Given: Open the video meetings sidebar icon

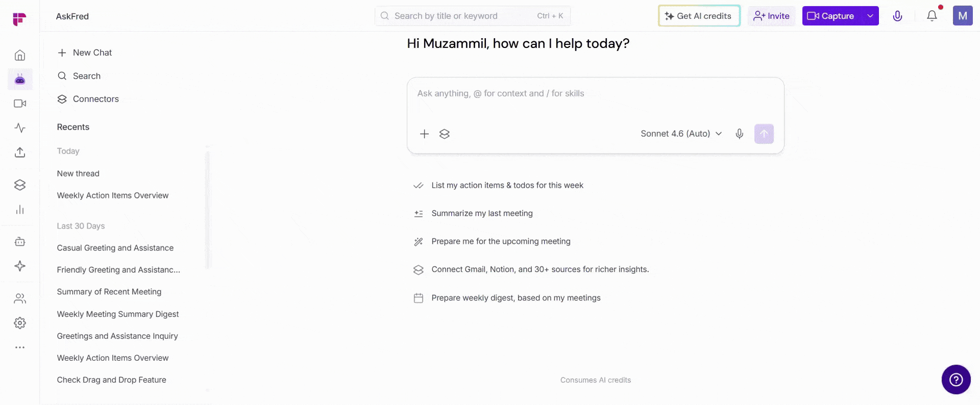Looking at the screenshot, I should [x=20, y=104].
